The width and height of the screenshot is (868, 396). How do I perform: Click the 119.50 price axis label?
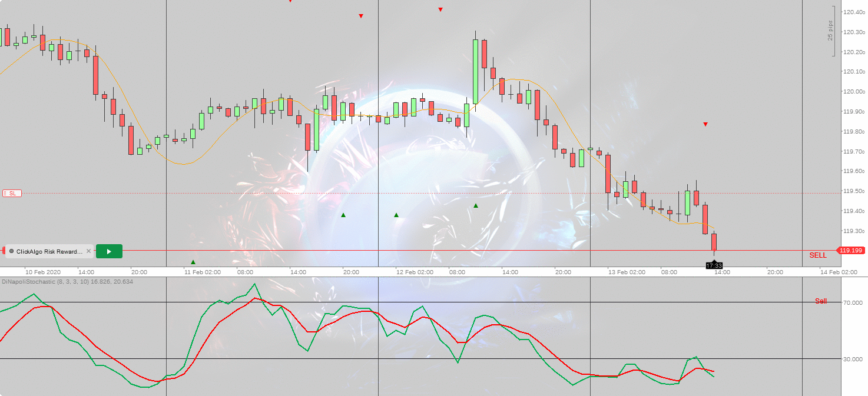point(853,191)
